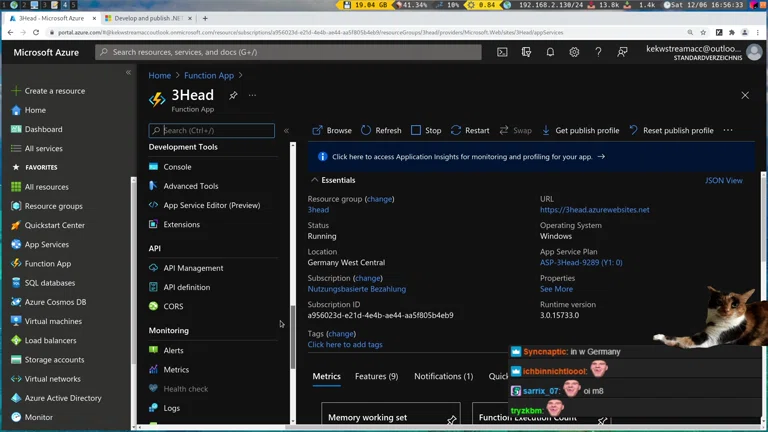
Task: Open CORS settings
Action: (x=173, y=307)
